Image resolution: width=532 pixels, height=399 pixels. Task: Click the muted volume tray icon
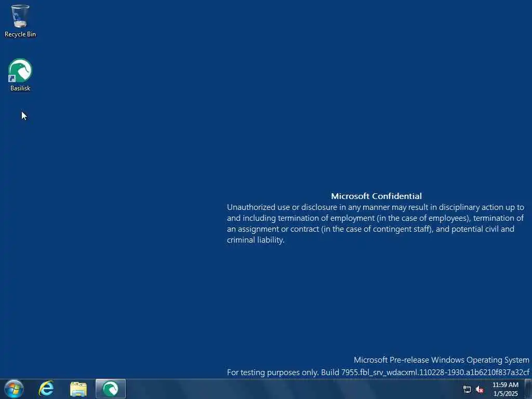(x=480, y=390)
